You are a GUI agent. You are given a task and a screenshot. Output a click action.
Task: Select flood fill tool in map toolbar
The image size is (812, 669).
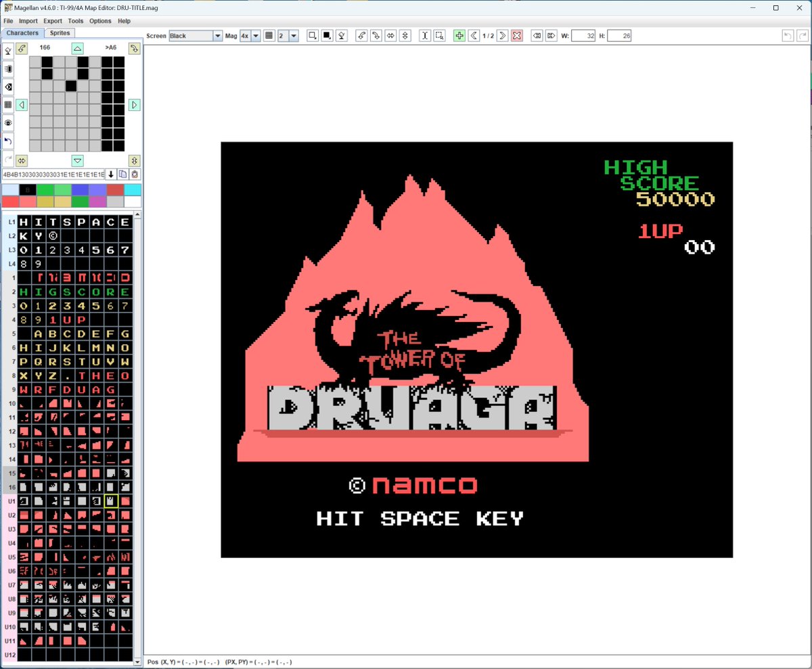(x=342, y=36)
